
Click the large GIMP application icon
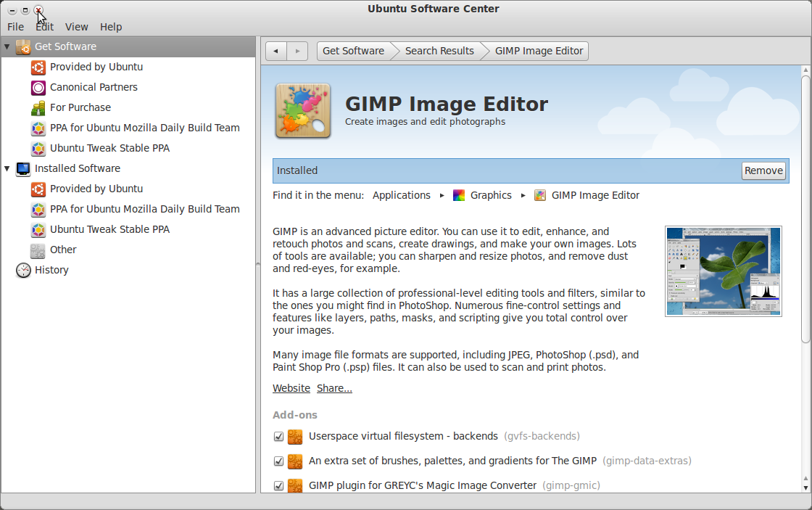pyautogui.click(x=303, y=111)
